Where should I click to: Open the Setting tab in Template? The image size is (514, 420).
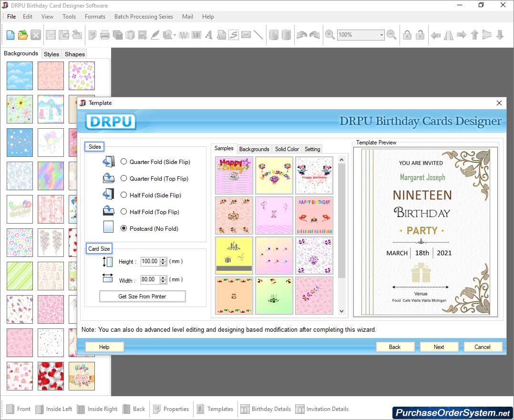point(312,149)
